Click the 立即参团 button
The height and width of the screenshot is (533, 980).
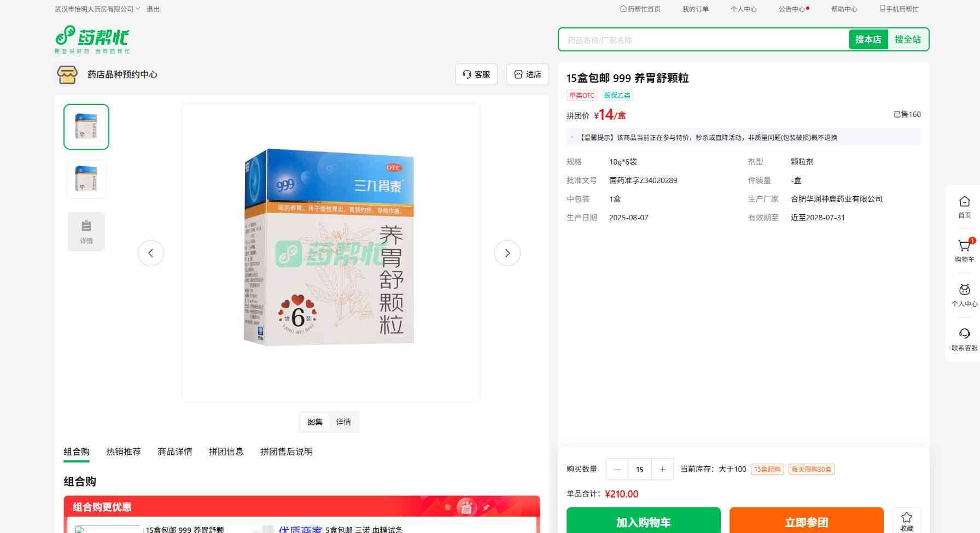(806, 522)
